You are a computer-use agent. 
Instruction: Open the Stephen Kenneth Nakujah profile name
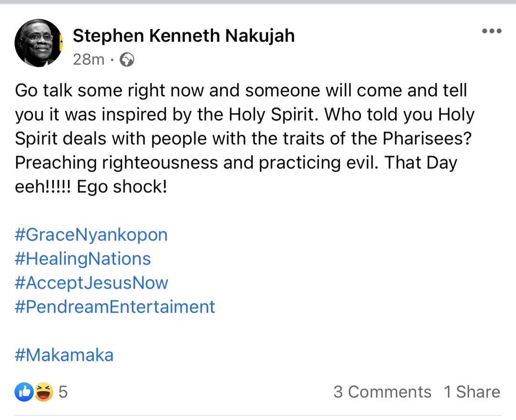183,35
